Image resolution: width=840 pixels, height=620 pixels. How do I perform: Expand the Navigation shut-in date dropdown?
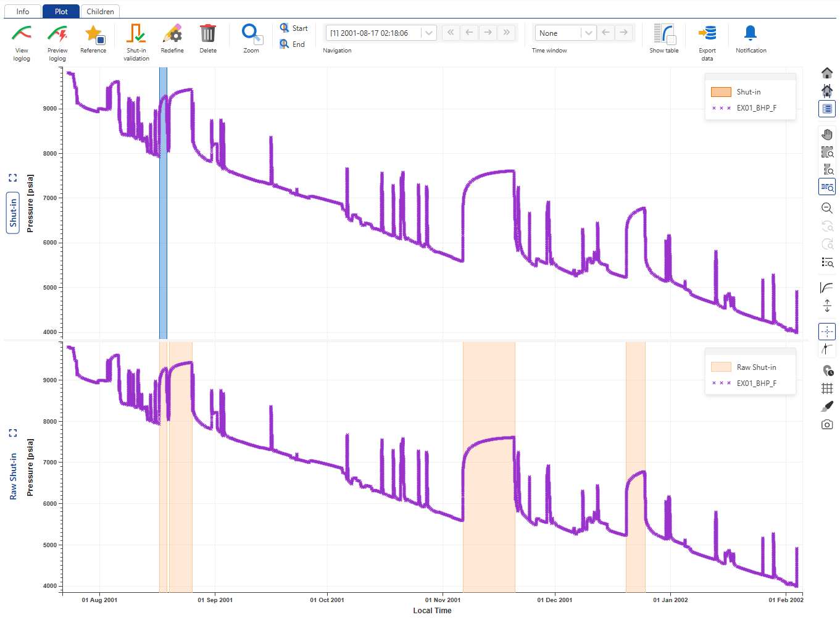pyautogui.click(x=429, y=33)
